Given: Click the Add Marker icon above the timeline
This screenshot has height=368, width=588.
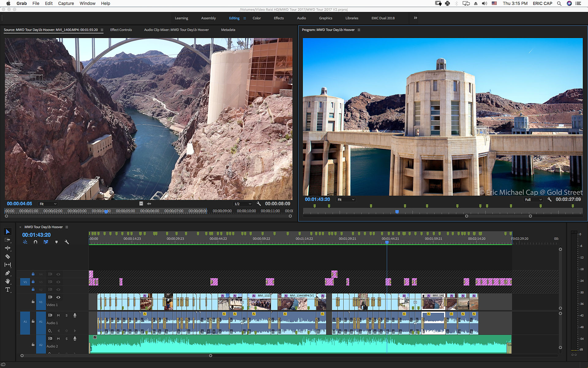Looking at the screenshot, I should point(56,242).
